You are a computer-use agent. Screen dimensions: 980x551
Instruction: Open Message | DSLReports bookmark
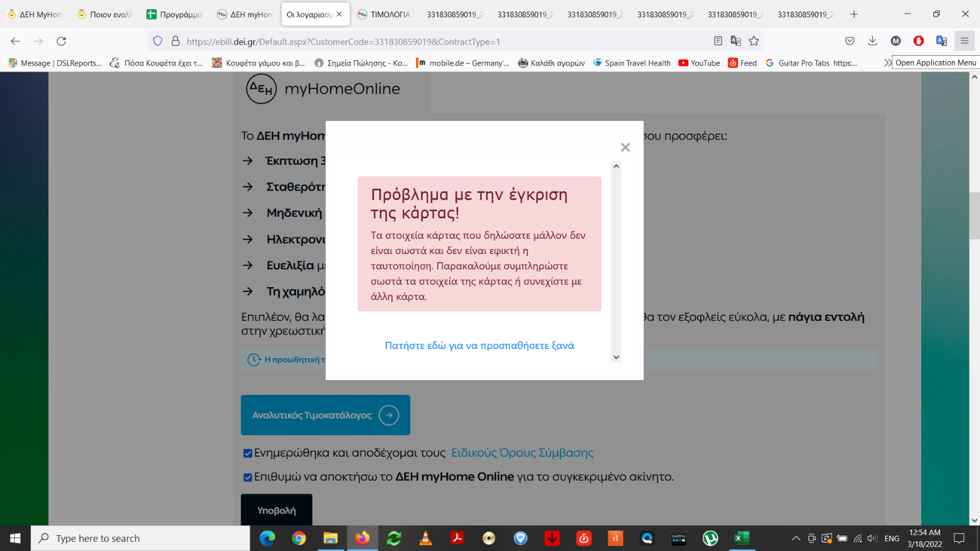55,62
